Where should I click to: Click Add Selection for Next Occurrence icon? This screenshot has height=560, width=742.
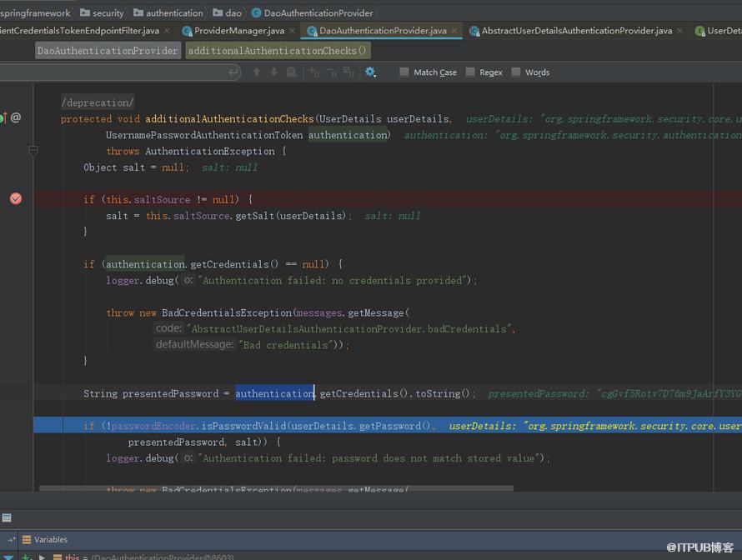[313, 72]
